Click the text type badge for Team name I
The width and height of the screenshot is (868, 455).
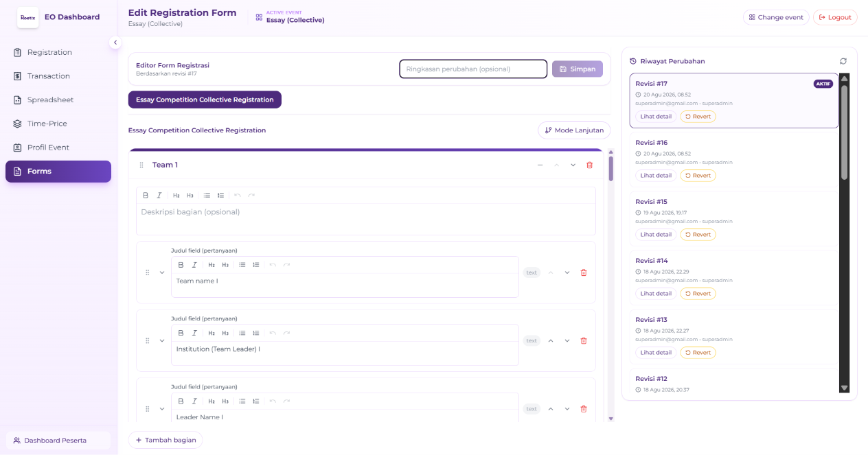(x=532, y=272)
